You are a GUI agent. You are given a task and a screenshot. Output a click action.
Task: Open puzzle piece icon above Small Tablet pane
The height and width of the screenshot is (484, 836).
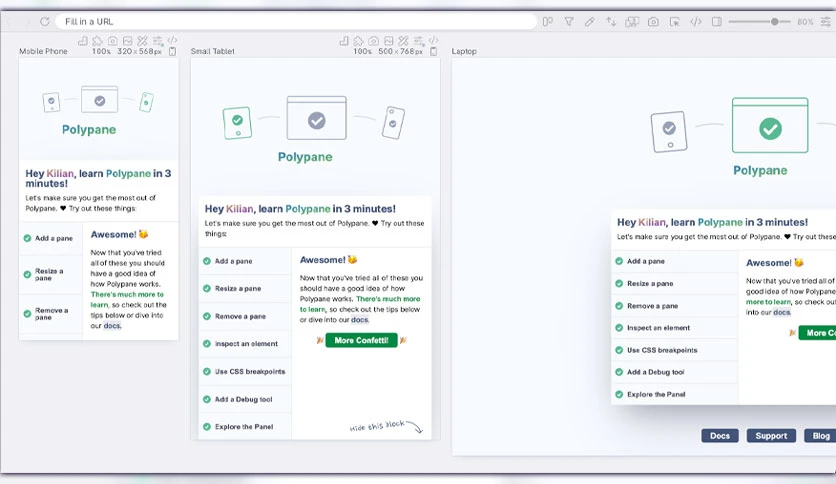(359, 41)
